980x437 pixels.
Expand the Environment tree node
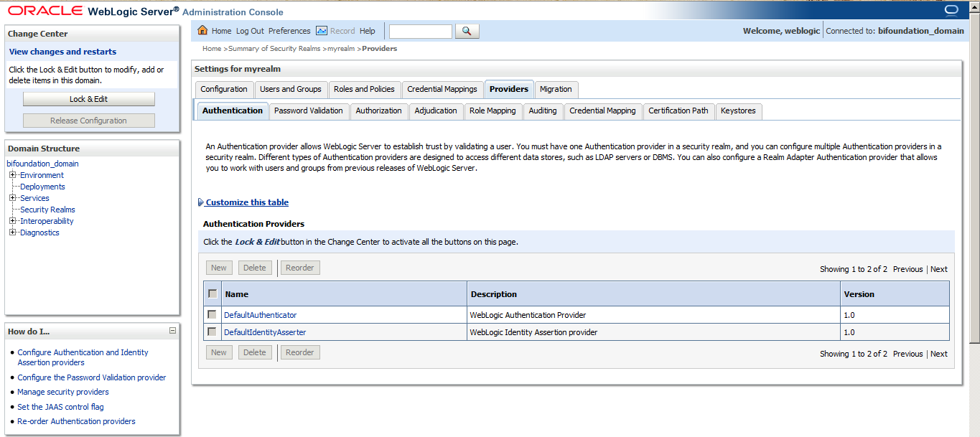pos(13,175)
